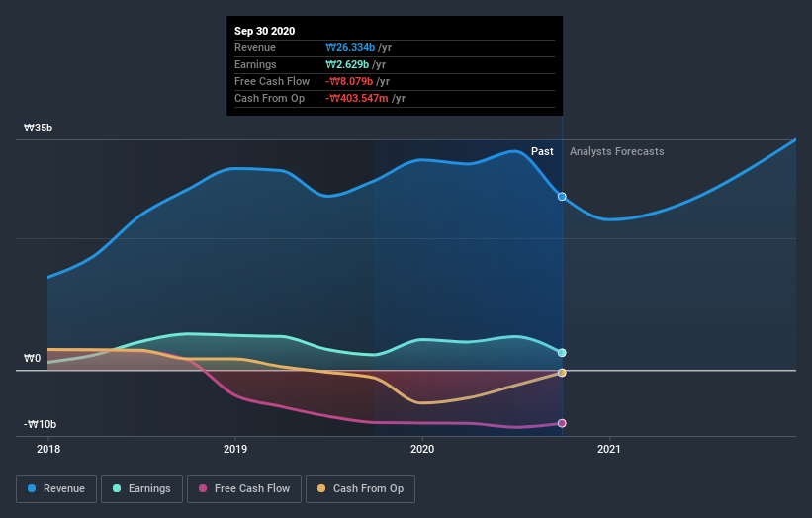Click the Revenue row label in tooltip
Image resolution: width=812 pixels, height=518 pixels.
(255, 47)
